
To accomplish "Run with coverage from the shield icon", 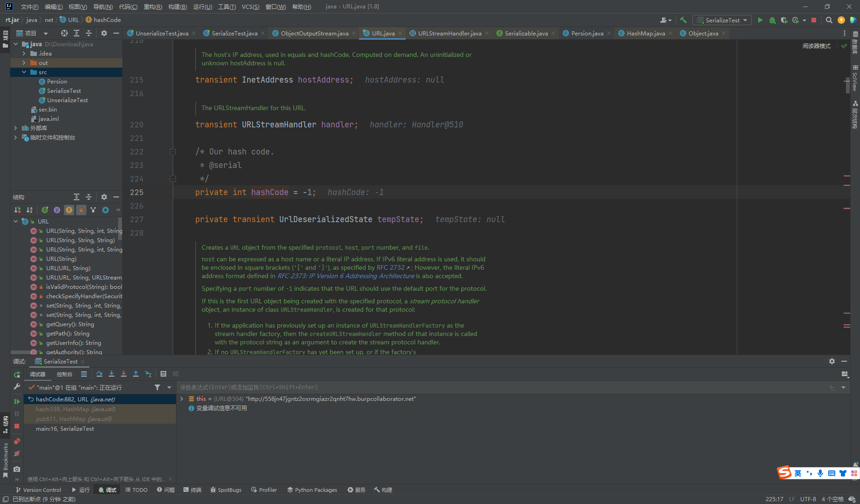I will (784, 20).
